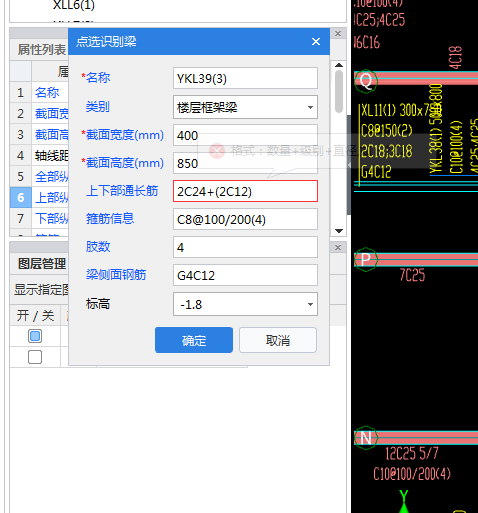
Task: Select highlighted property row 6 上部纵
Action: pyautogui.click(x=39, y=197)
